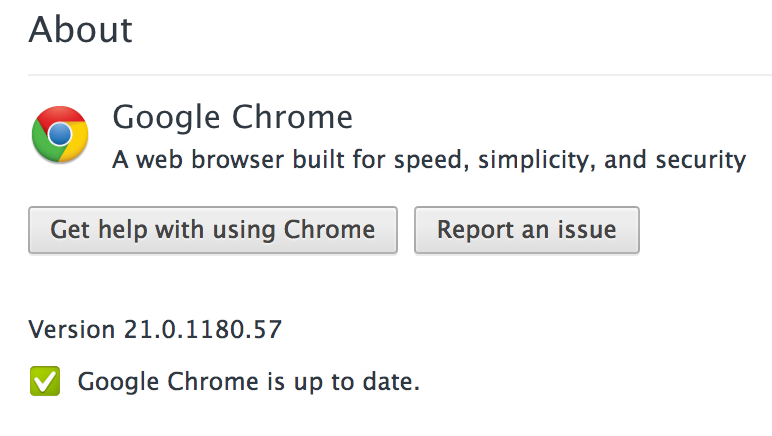Click the Report an issue button
Viewport: 772px width, 436px height.
coord(527,230)
